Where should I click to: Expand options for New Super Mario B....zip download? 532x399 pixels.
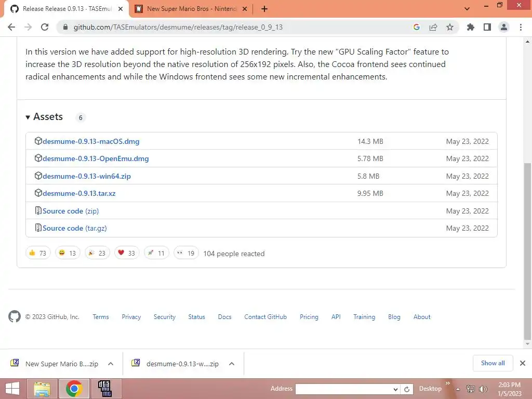pos(111,364)
